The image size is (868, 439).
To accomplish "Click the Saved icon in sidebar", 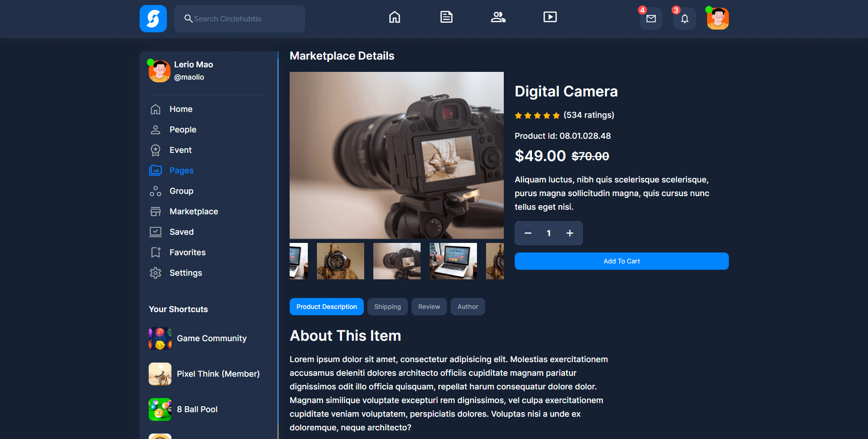I will pos(156,232).
